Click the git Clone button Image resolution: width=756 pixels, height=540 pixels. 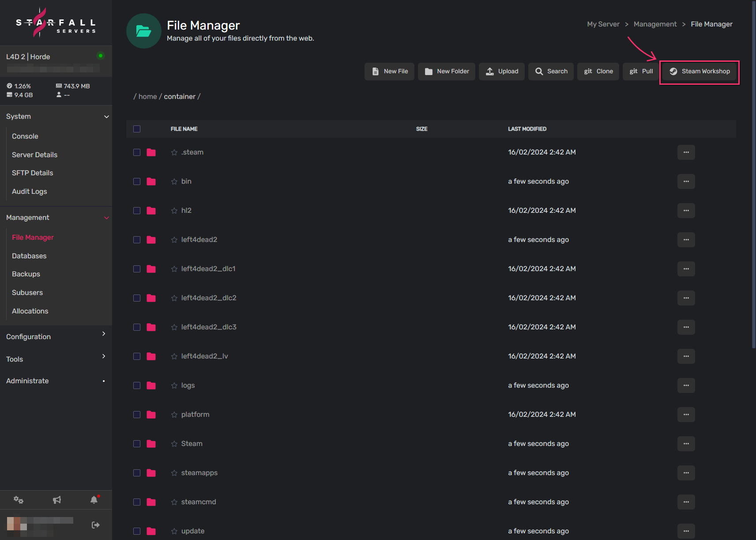[x=598, y=72]
